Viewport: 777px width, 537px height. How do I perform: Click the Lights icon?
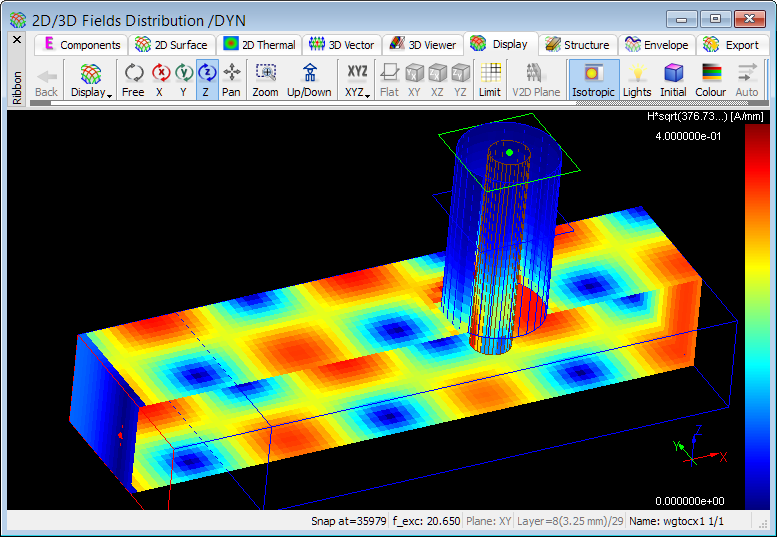click(x=637, y=79)
